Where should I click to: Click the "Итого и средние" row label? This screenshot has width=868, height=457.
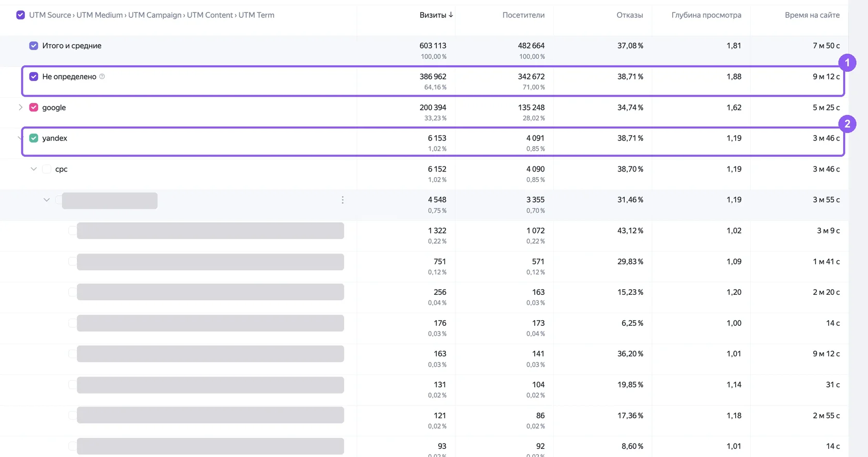point(72,45)
